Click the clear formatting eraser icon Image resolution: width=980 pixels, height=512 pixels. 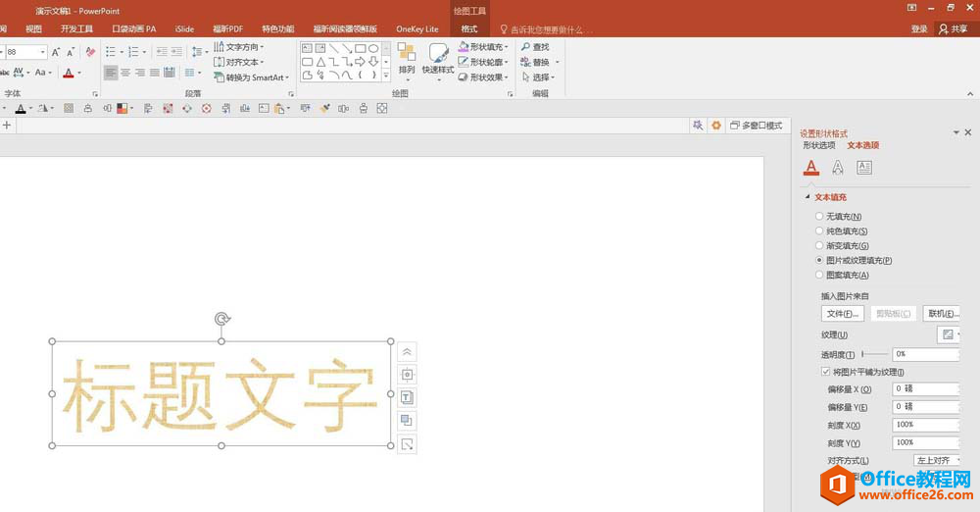pos(91,52)
